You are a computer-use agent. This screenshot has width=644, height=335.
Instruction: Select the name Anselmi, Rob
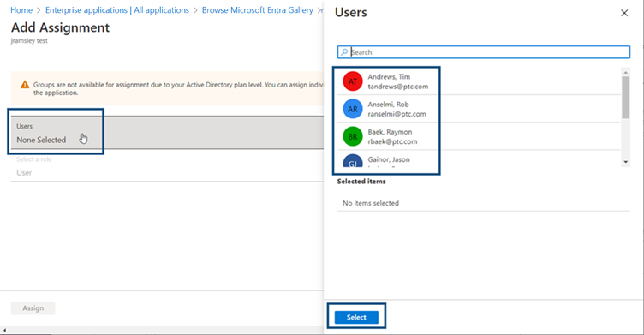(x=388, y=105)
